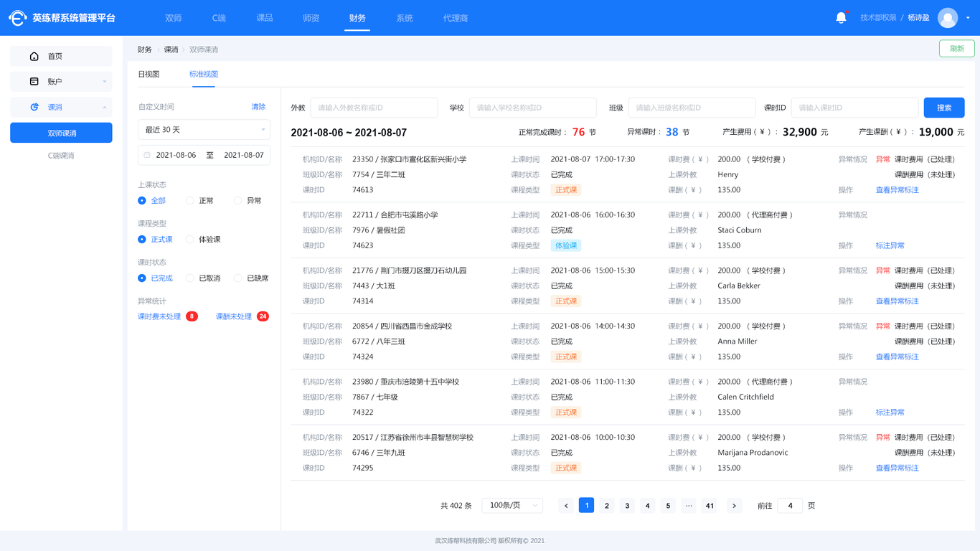Click 查看异常标注 for lesson 74314
Image resolution: width=980 pixels, height=551 pixels.
[x=897, y=301]
